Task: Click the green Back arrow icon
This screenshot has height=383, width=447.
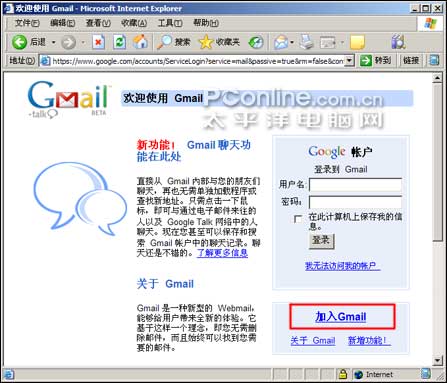Action: pos(19,42)
